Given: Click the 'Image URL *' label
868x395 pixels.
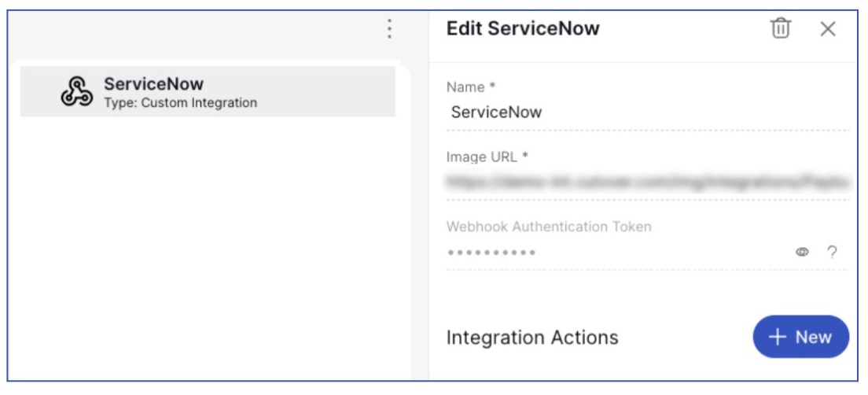Looking at the screenshot, I should pos(487,157).
